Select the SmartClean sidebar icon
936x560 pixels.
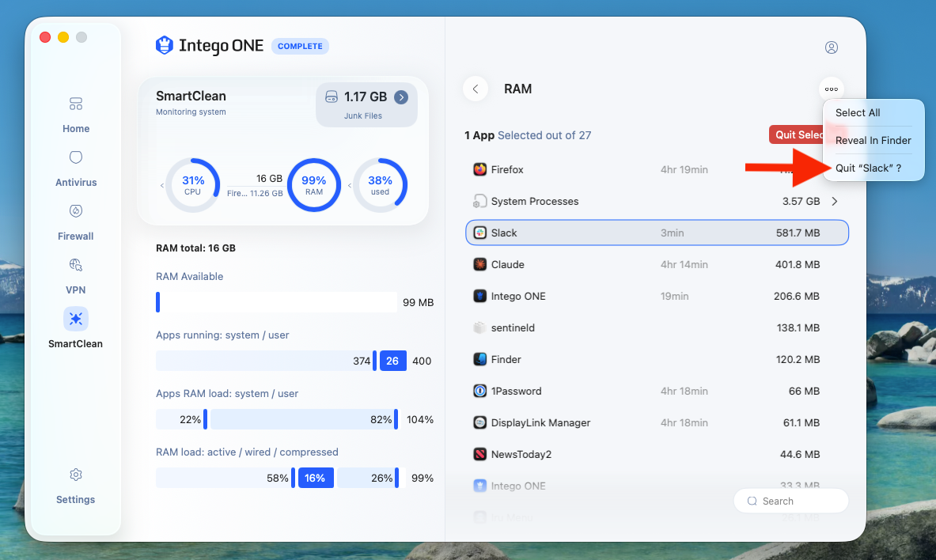click(76, 319)
